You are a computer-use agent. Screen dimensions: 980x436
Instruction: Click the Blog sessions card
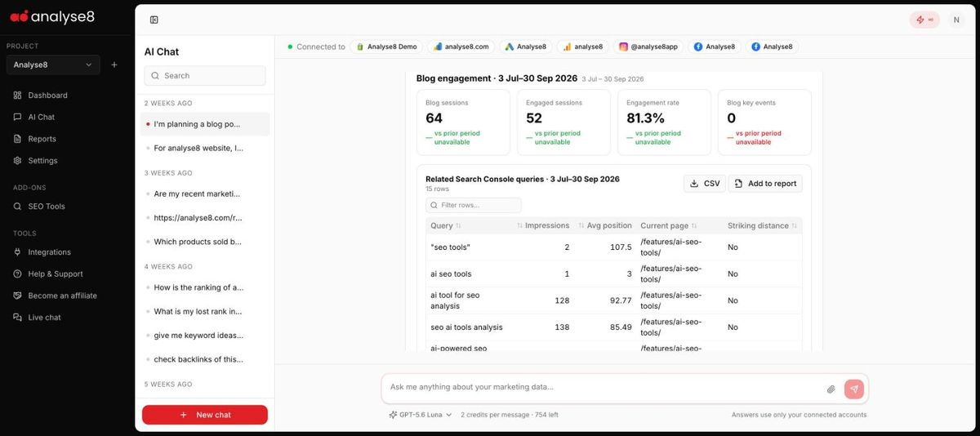463,122
